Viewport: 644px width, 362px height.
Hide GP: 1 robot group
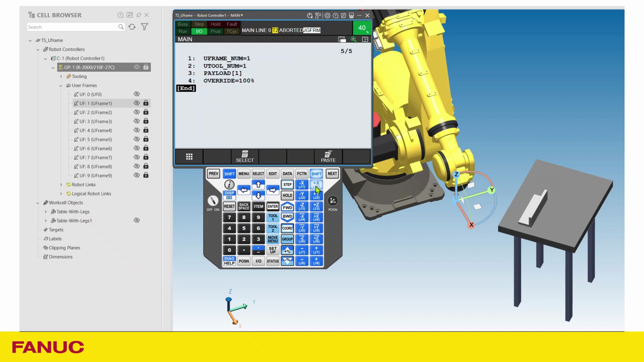[x=137, y=67]
